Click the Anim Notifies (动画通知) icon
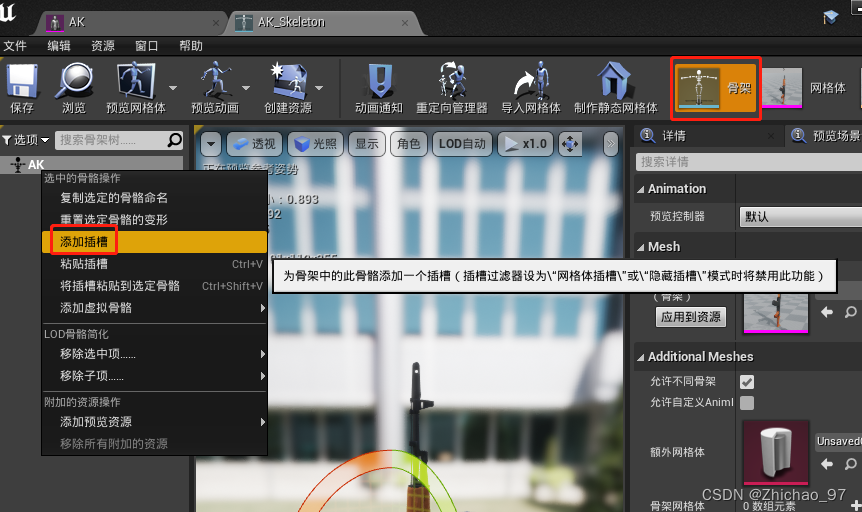Screen dimensions: 862x512 (379, 81)
